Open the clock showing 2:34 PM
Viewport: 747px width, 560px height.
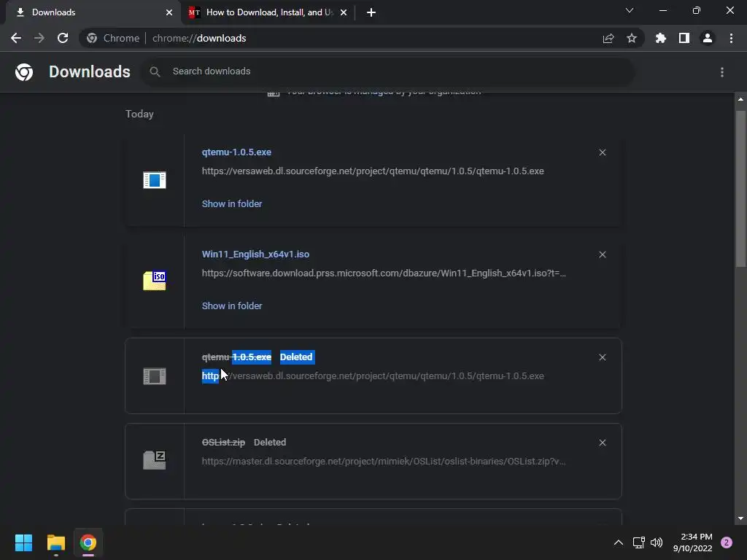coord(693,542)
